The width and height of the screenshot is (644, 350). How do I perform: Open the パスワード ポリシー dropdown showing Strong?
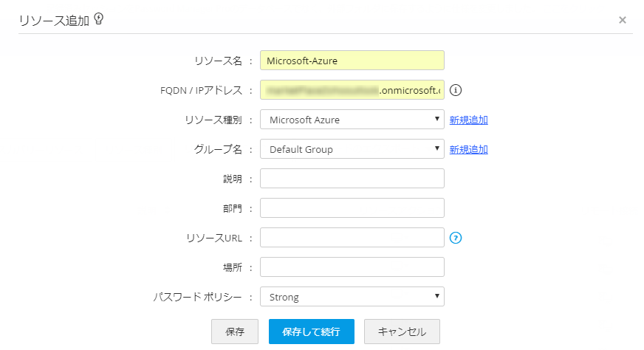(x=352, y=297)
